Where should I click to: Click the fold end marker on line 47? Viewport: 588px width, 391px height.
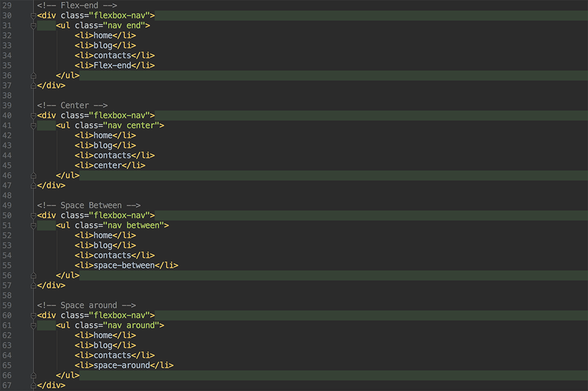point(34,186)
